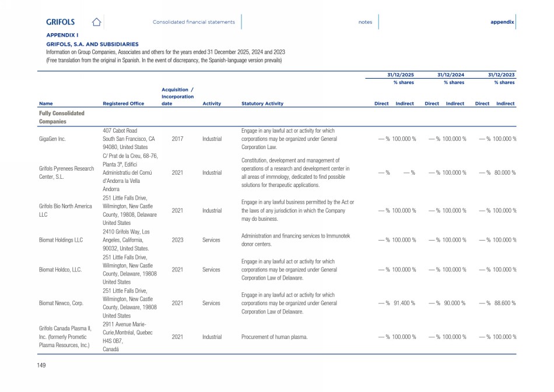Image resolution: width=554 pixels, height=392 pixels.
Task: Switch to the appendix tab
Action: [x=502, y=22]
